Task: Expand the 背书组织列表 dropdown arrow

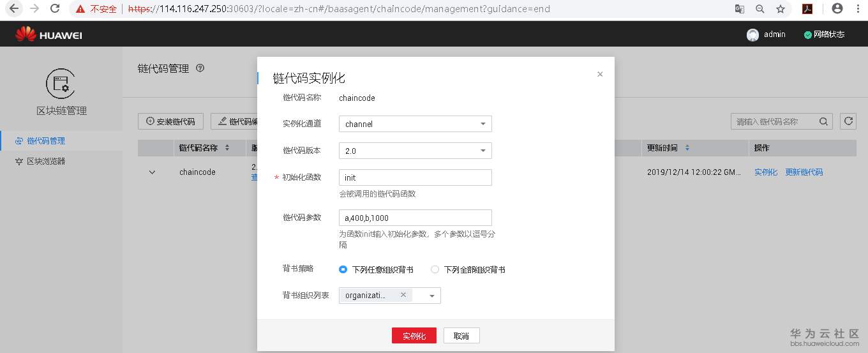Action: coord(432,296)
